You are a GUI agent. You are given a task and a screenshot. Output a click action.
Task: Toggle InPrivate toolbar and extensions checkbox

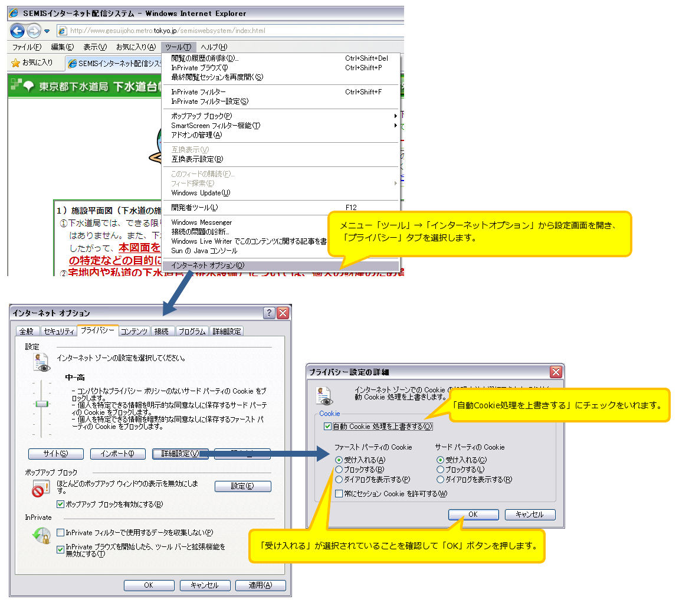click(61, 550)
